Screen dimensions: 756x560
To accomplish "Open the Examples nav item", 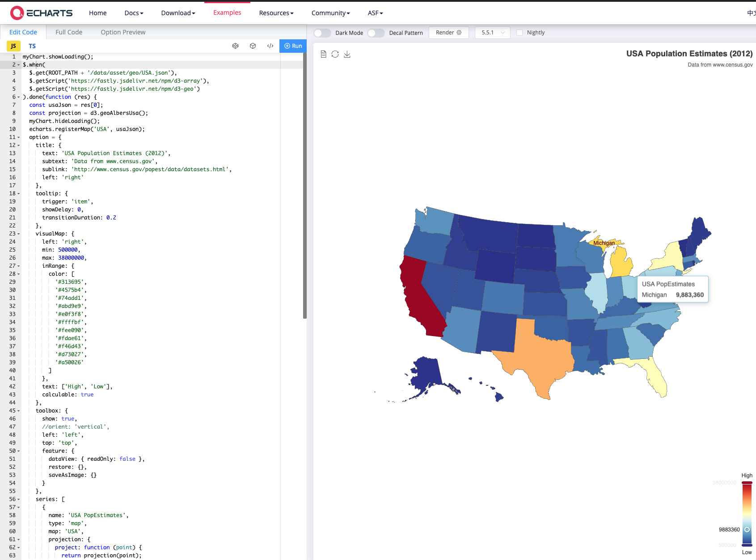I will pos(227,13).
